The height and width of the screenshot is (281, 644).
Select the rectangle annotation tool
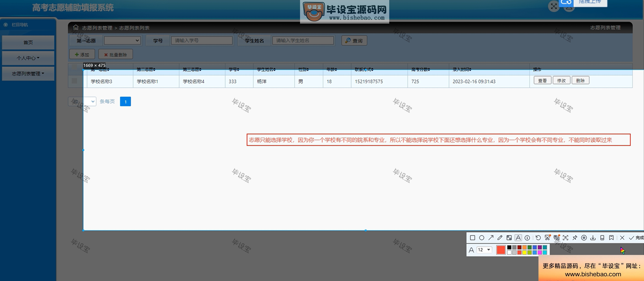pyautogui.click(x=472, y=238)
